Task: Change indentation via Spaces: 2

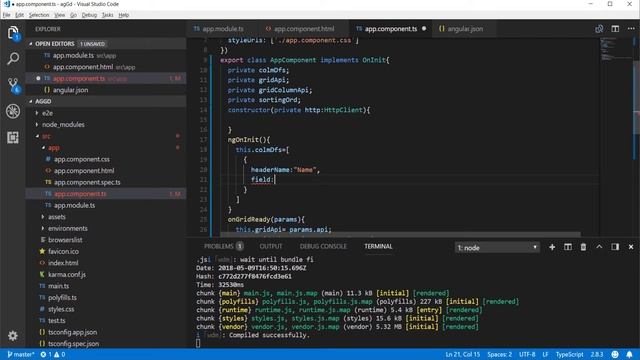Action: [499, 354]
